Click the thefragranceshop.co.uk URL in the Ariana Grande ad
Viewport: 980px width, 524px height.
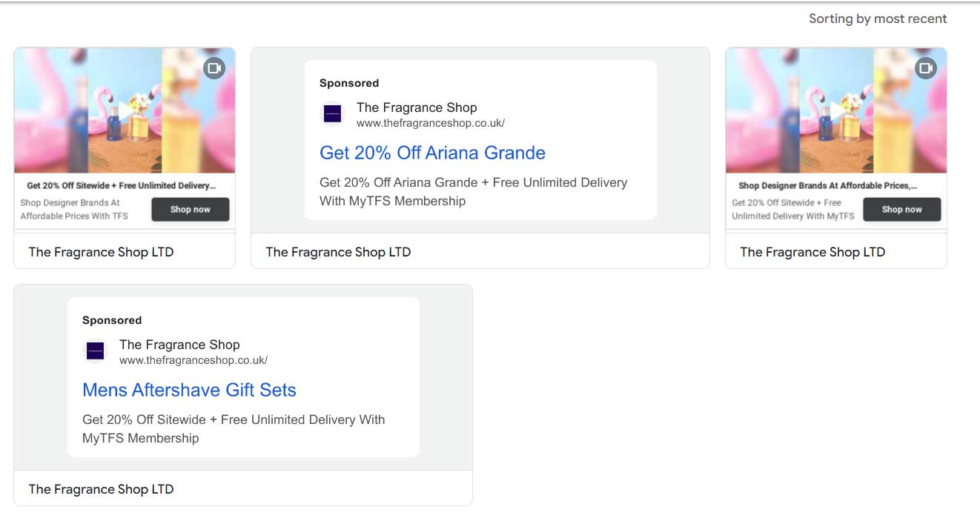pyautogui.click(x=431, y=123)
